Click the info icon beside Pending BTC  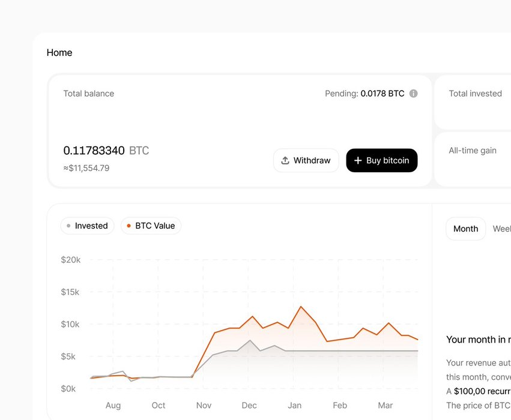coord(413,94)
